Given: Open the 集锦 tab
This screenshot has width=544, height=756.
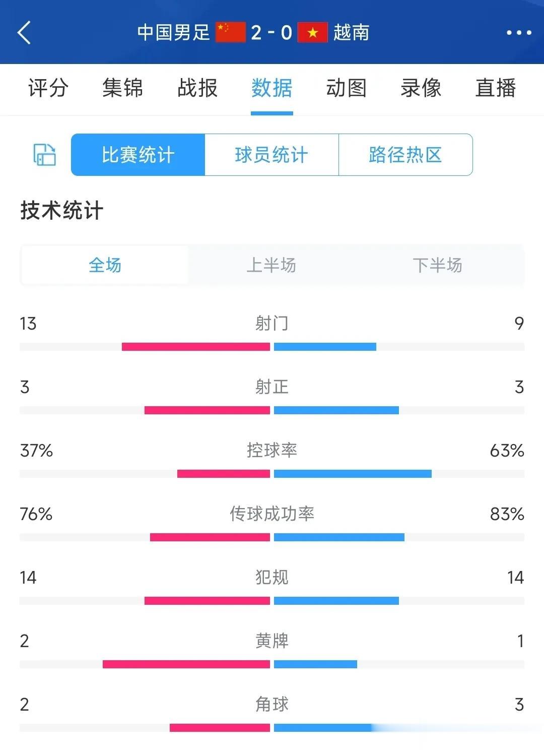Looking at the screenshot, I should (122, 88).
